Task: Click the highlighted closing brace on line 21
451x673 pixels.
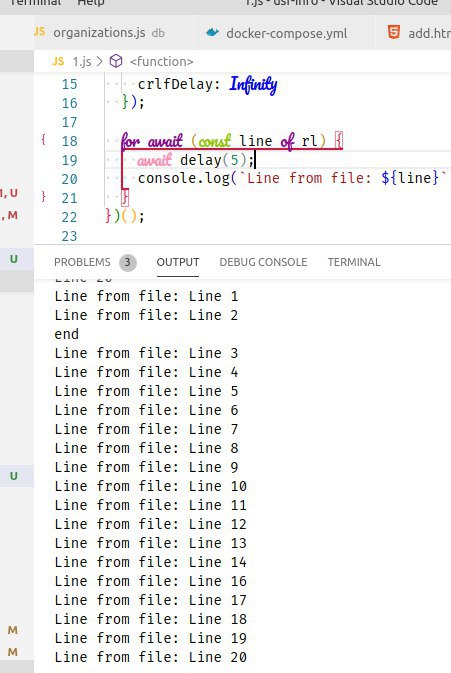Action: point(125,197)
